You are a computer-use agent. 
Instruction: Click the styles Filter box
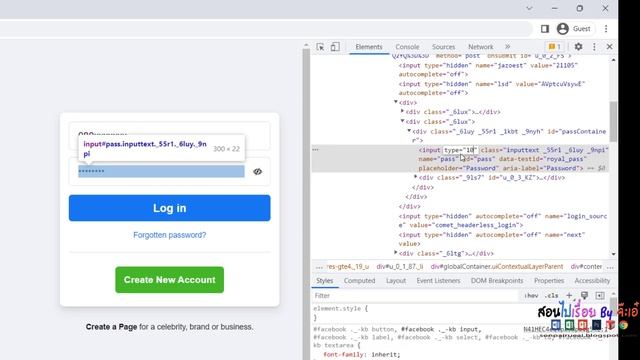click(416, 296)
